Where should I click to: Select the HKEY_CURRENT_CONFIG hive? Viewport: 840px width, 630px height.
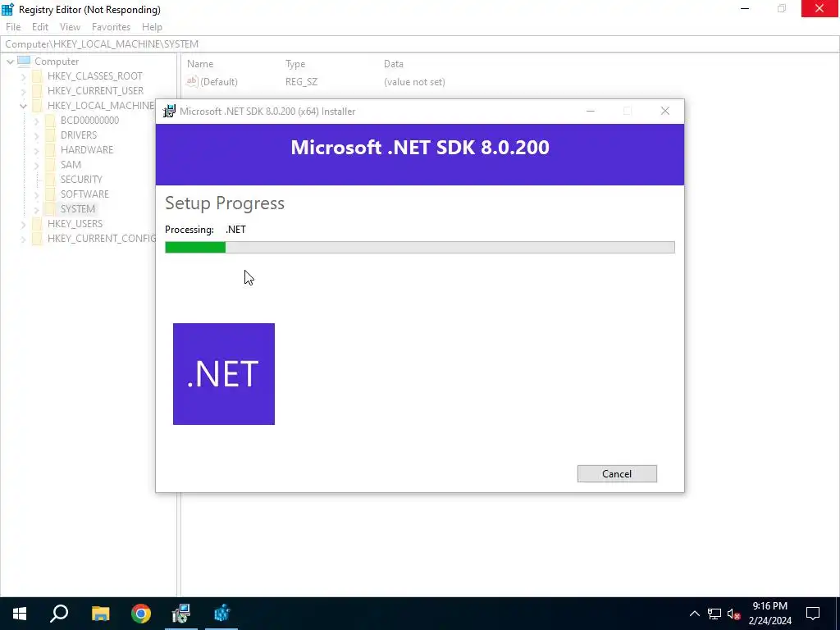click(x=102, y=238)
